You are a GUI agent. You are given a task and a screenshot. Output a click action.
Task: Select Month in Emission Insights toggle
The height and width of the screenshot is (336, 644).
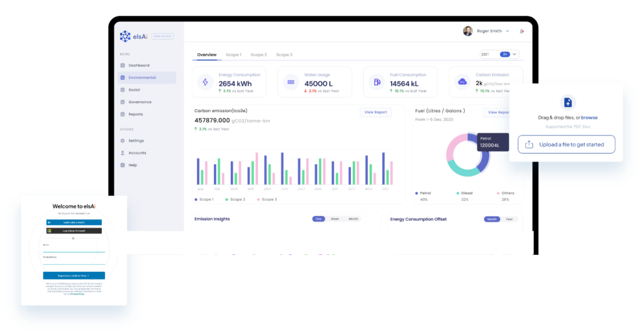[353, 219]
